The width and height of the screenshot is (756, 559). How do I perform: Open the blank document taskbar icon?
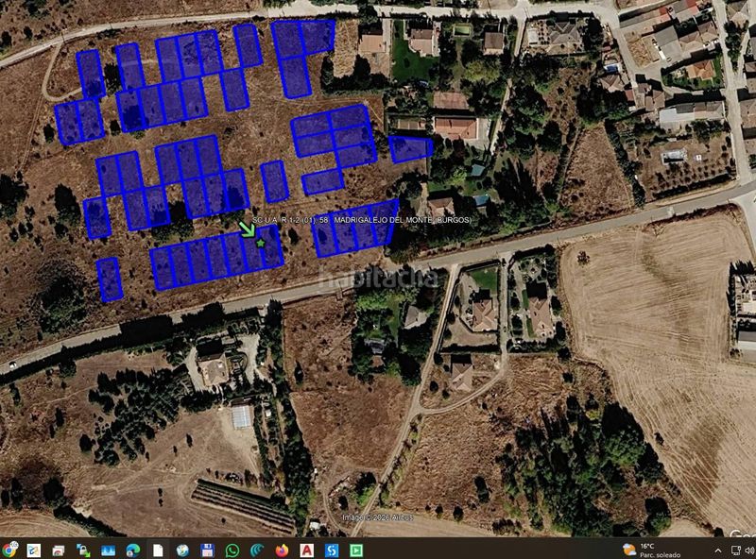coord(158,550)
